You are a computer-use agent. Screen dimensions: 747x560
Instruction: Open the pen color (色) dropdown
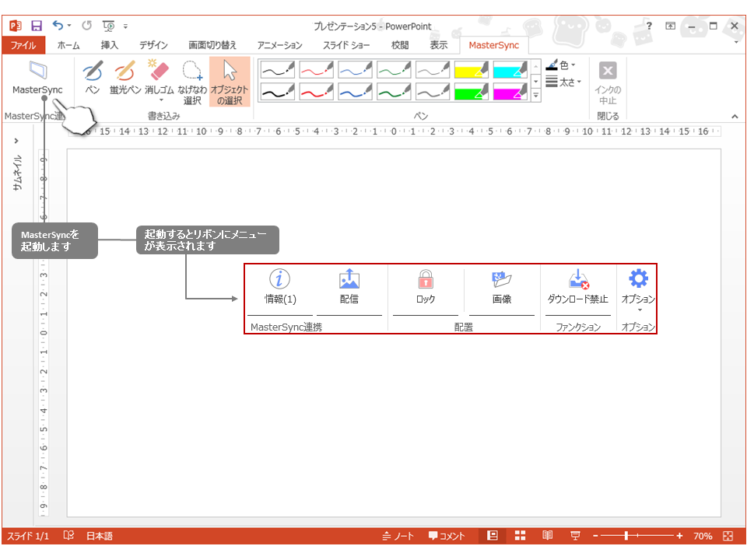[x=562, y=66]
